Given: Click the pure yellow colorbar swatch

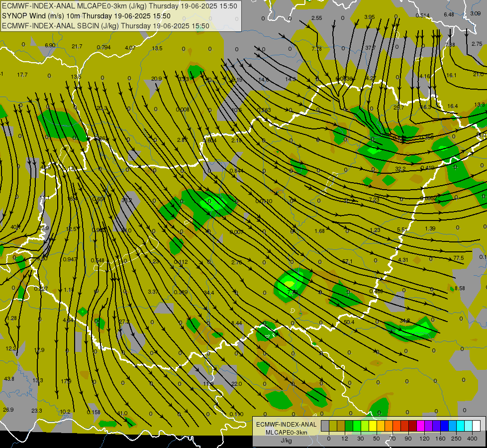Looking at the screenshot, I should pos(373,426).
